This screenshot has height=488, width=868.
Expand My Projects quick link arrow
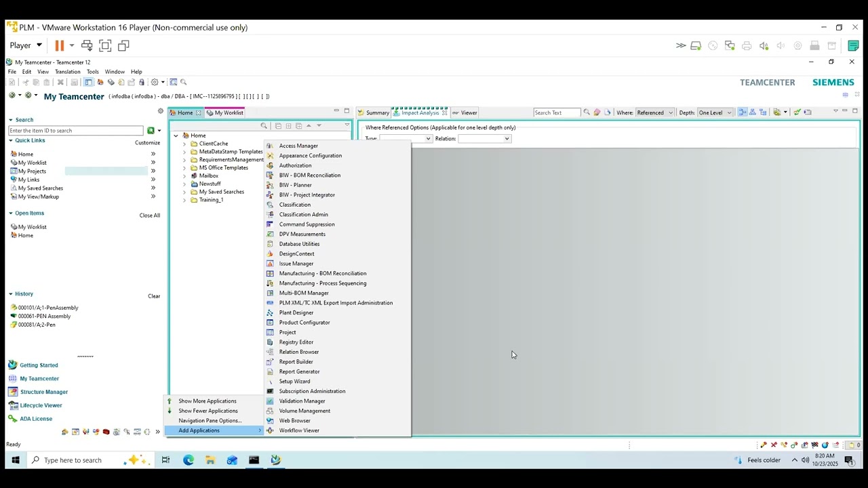click(153, 171)
